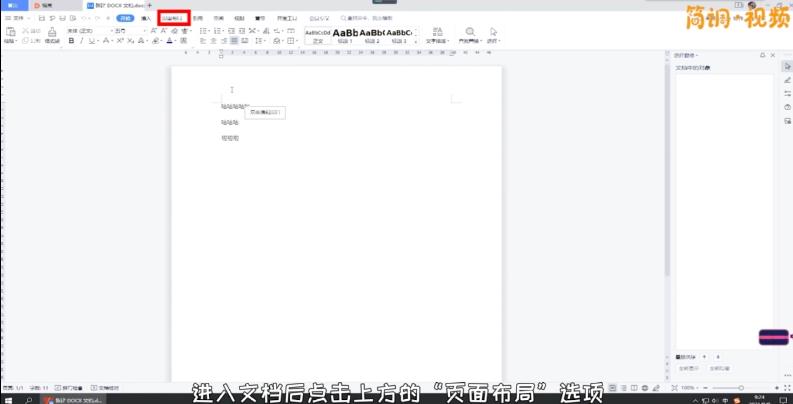Image resolution: width=793 pixels, height=404 pixels.
Task: Click the Bold formatting icon
Action: (71, 42)
